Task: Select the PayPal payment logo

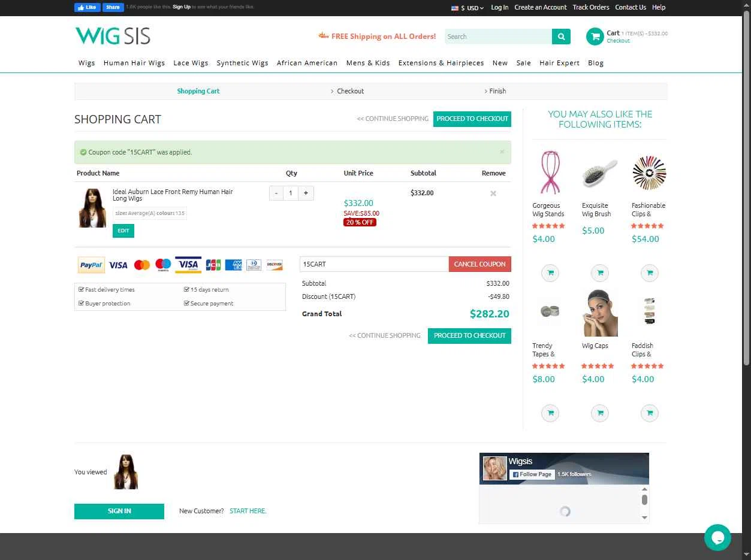Action: click(x=92, y=265)
